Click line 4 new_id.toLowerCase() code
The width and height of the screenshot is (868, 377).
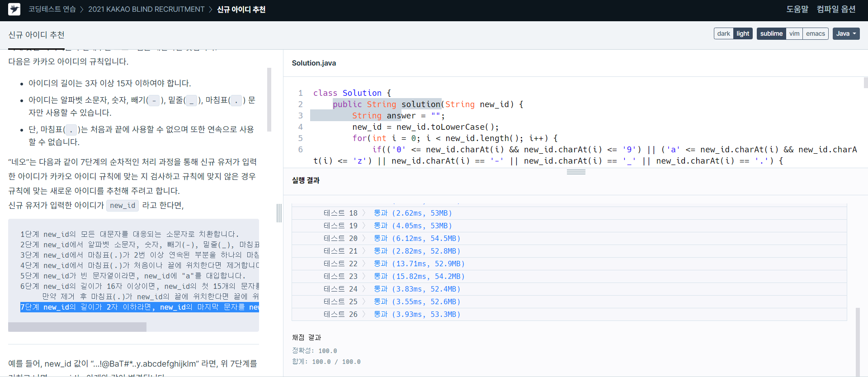pos(425,127)
